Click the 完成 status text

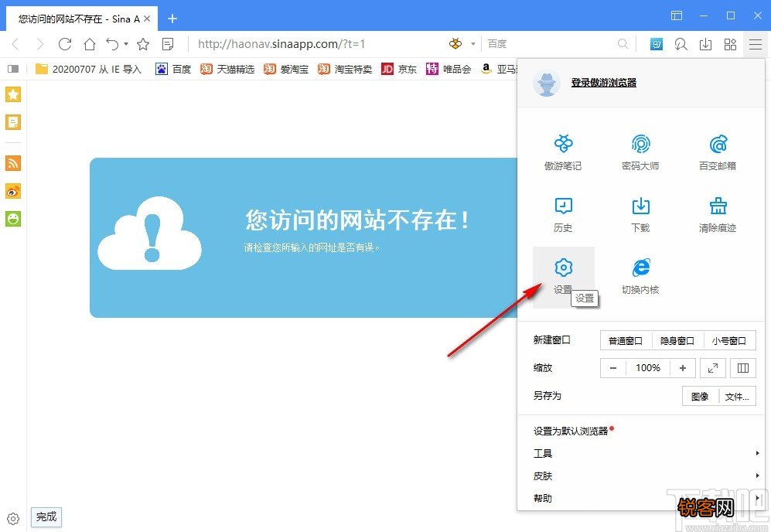46,517
